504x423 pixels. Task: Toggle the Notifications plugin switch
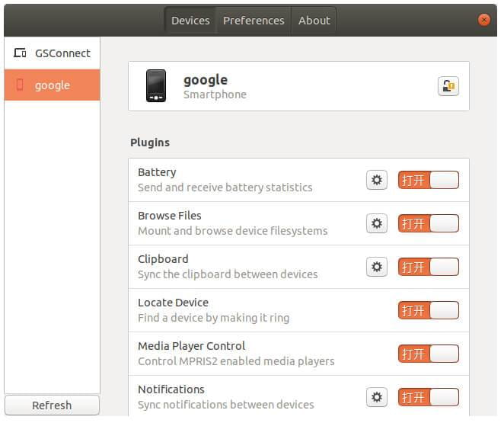[x=428, y=397]
